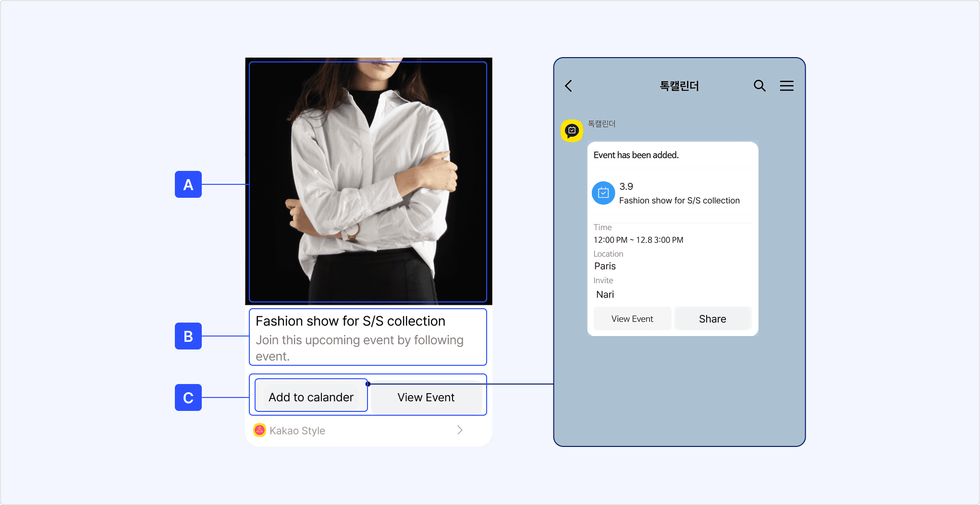Click the pink Kakao Style logo icon
Viewport: 980px width, 505px height.
[x=259, y=430]
